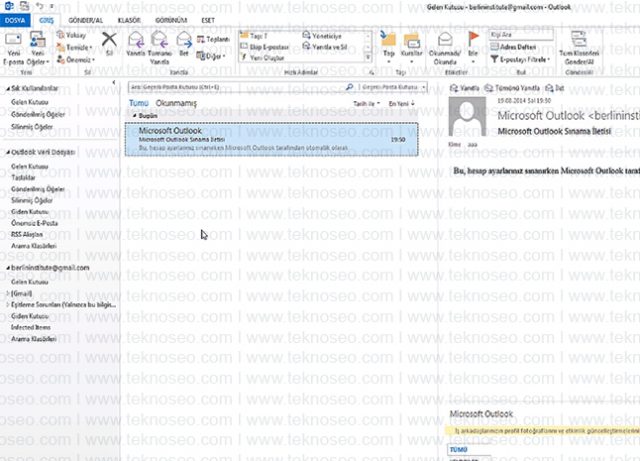This screenshot has width=640, height=461.
Task: Click the undo icon in title bar
Action: [x=39, y=6]
